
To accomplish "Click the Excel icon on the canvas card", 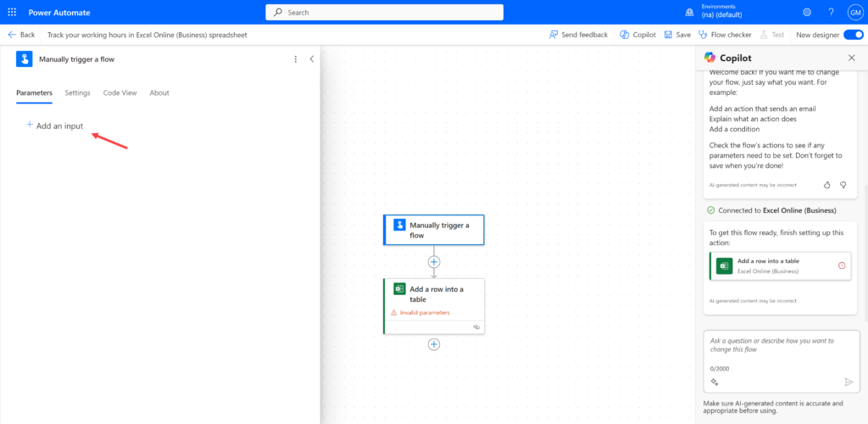I will click(x=400, y=288).
